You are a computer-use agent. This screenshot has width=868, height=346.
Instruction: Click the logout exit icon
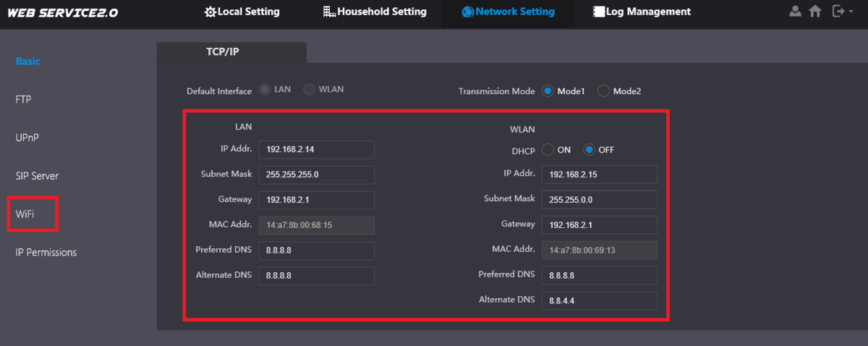tap(838, 12)
